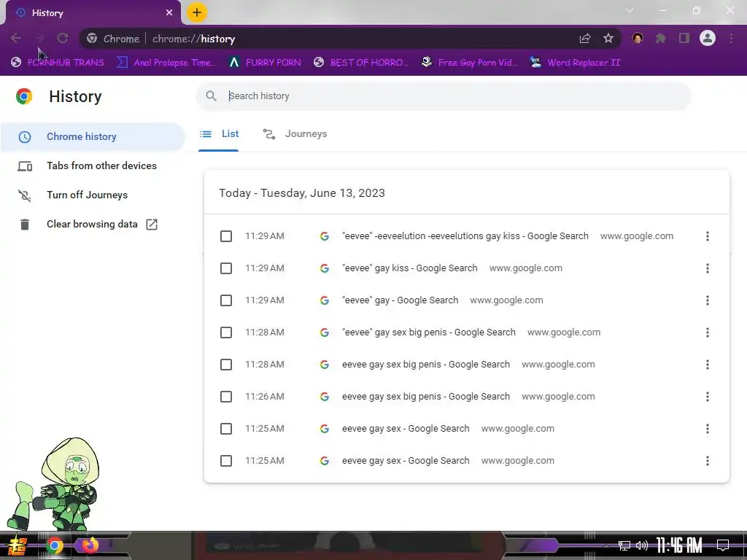Screen dimensions: 747x560
Task: Click the external-link icon beside Clear browsing data
Action: (152, 225)
